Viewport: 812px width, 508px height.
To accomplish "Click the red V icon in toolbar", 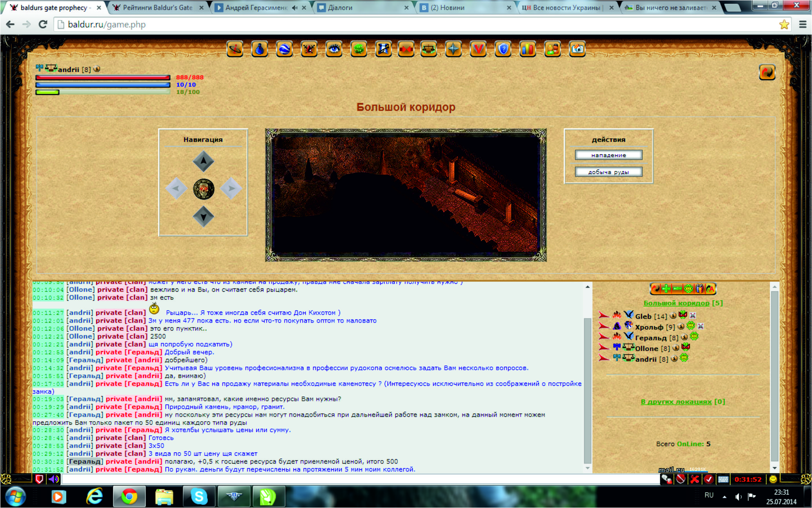I will [478, 49].
